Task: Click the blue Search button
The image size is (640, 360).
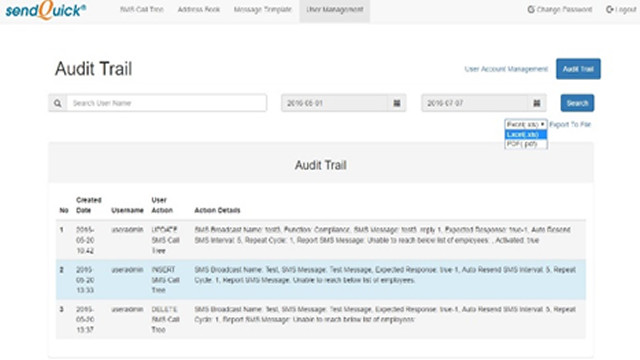Action: point(577,103)
